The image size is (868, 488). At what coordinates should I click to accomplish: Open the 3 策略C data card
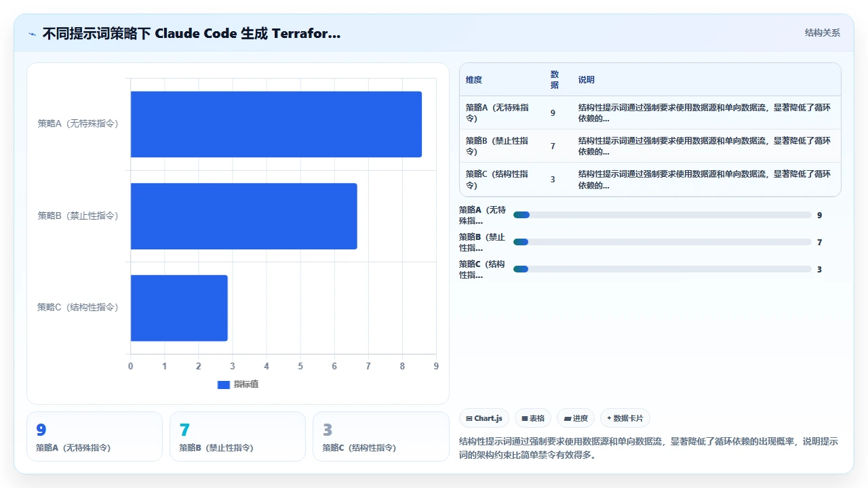pos(380,436)
